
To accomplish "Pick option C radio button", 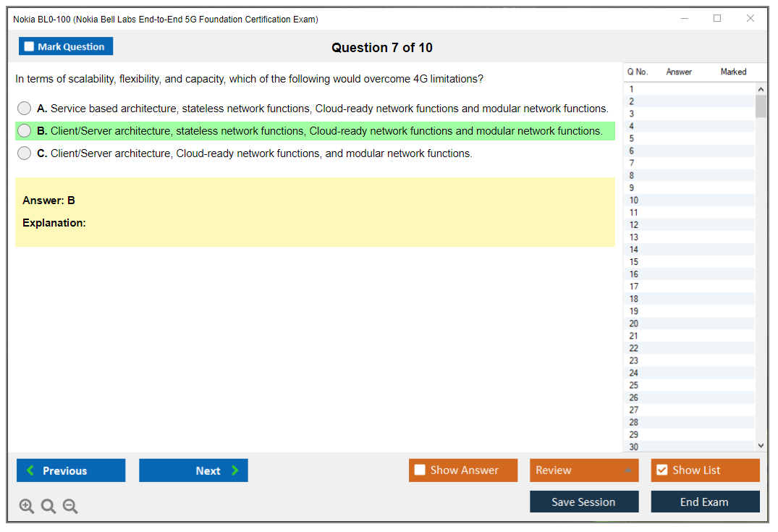I will click(25, 153).
